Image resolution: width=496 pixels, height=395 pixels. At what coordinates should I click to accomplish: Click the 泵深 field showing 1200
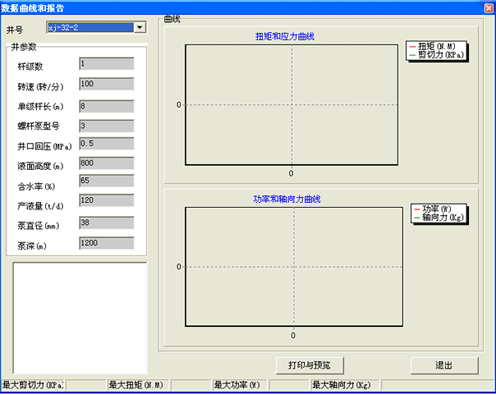click(x=107, y=243)
